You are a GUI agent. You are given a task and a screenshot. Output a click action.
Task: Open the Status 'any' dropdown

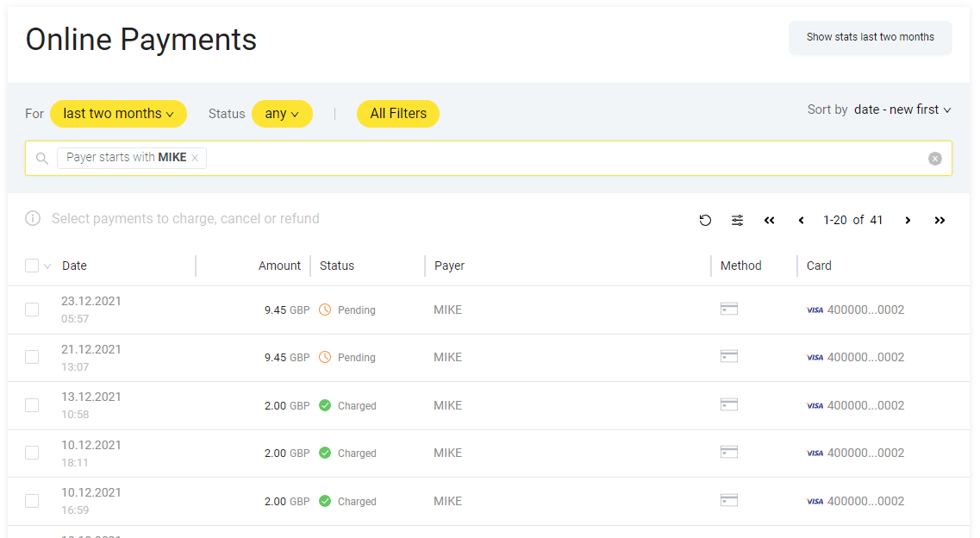[x=282, y=114]
